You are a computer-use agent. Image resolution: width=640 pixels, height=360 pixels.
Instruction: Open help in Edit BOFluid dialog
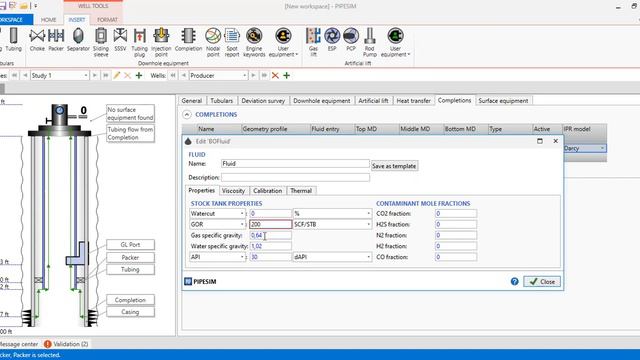tap(514, 282)
